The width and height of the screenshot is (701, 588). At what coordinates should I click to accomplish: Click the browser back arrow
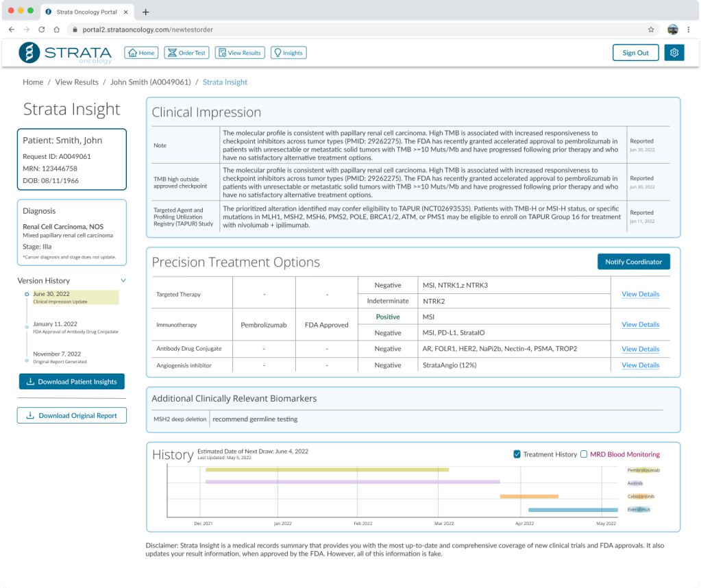click(x=12, y=29)
